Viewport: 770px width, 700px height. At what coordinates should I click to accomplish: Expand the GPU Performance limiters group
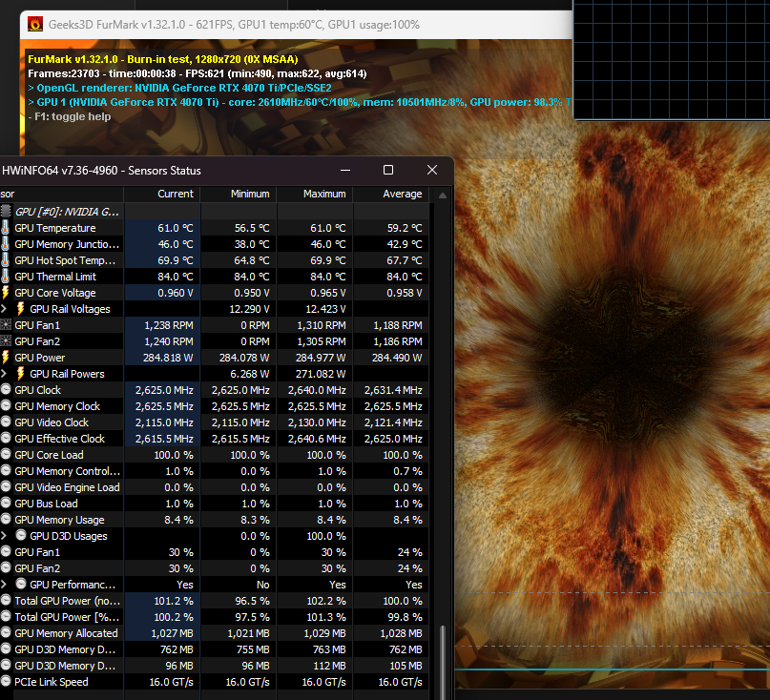click(4, 584)
